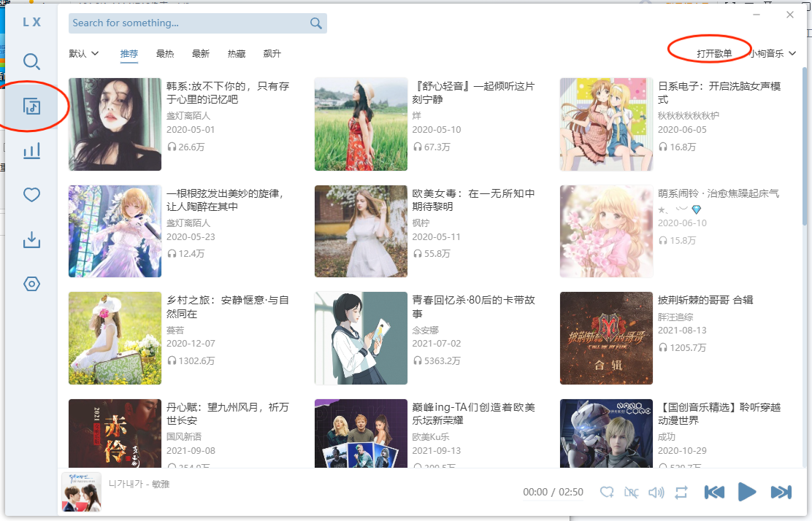Open the song list (playlist) sidebar icon

coord(31,107)
